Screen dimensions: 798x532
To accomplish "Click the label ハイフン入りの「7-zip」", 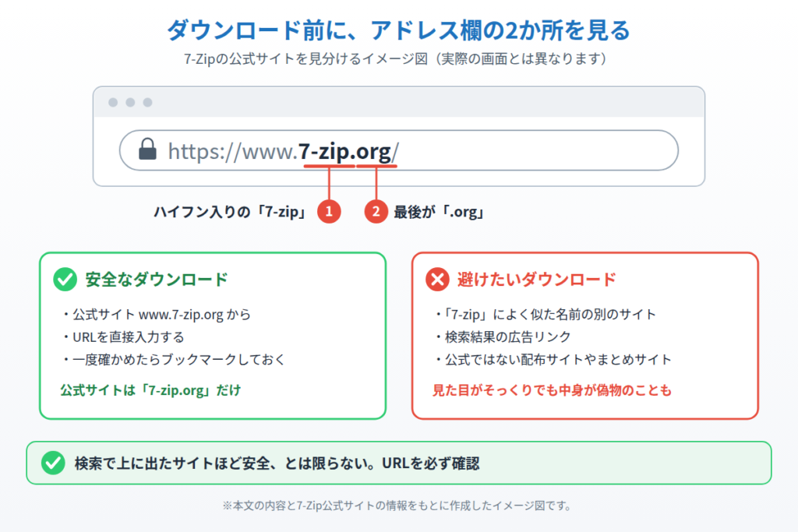I will pos(231,212).
